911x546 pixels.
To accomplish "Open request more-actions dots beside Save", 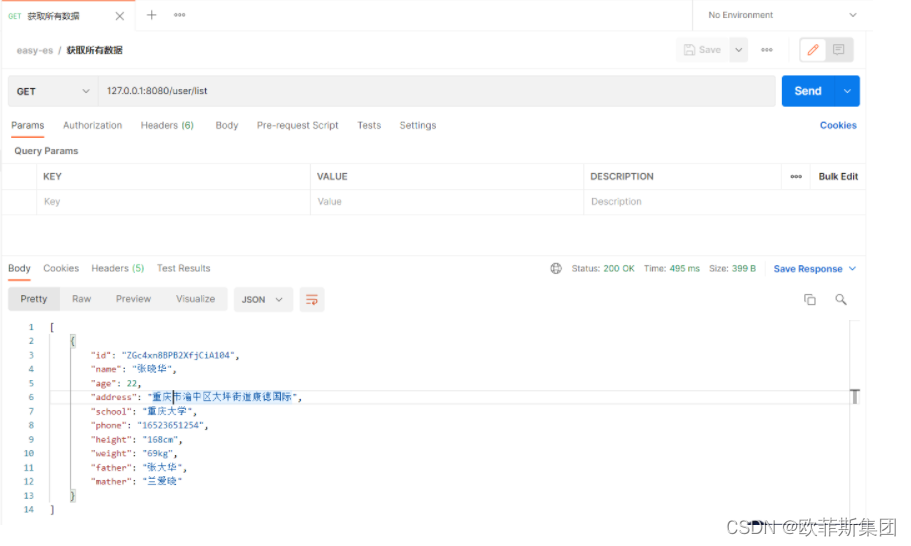I will [767, 50].
